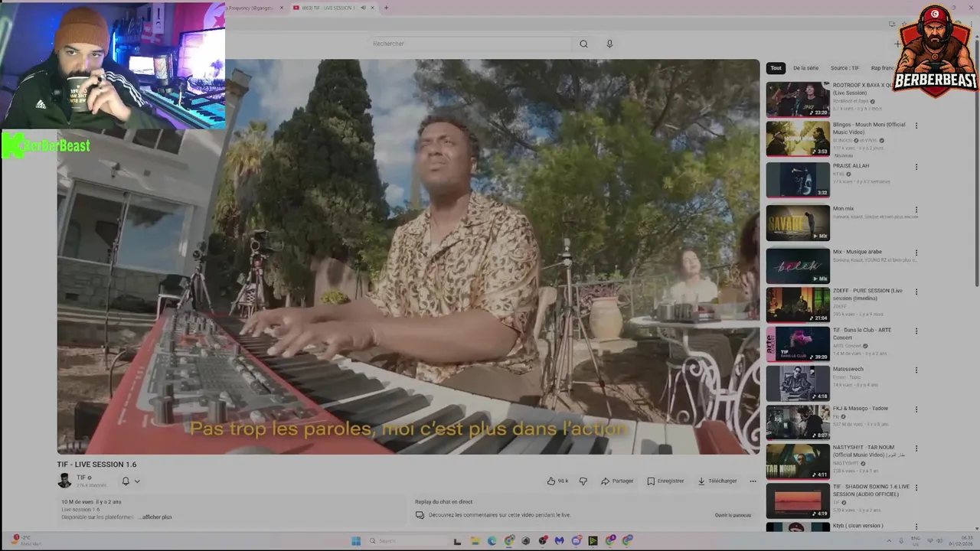Viewport: 980px width, 551px height.
Task: Expand description with afficher plus
Action: (157, 517)
